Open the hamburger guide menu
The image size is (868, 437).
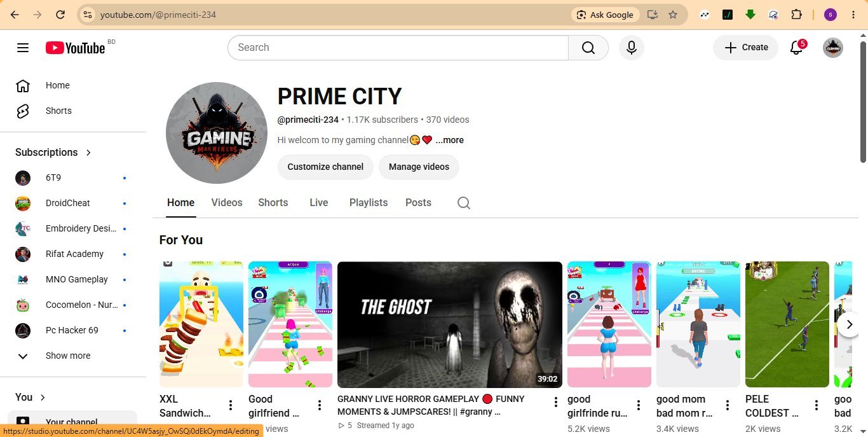coord(23,48)
